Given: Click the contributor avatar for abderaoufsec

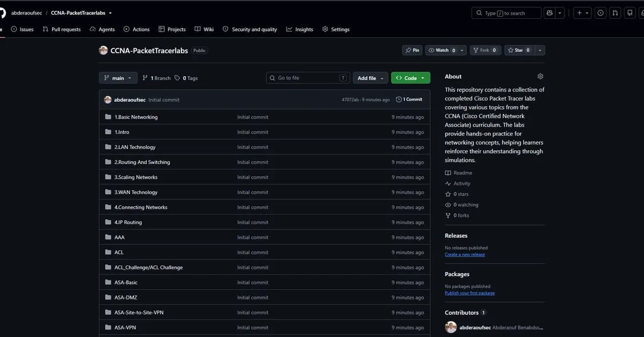Looking at the screenshot, I should [451, 327].
